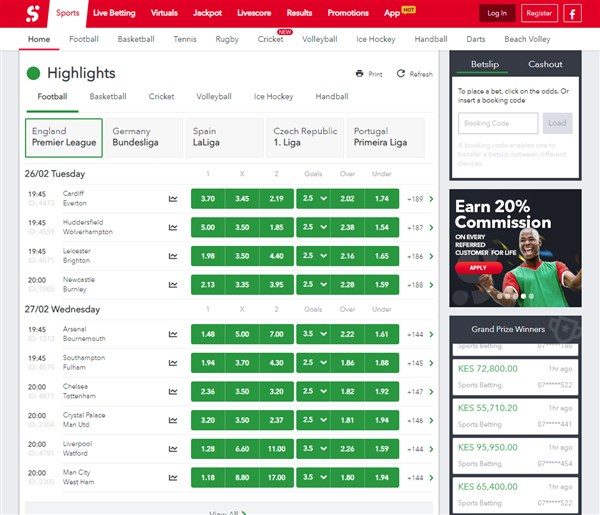Show more markets arrow for Newcastle vs Burnley
The height and width of the screenshot is (515, 600).
point(431,285)
